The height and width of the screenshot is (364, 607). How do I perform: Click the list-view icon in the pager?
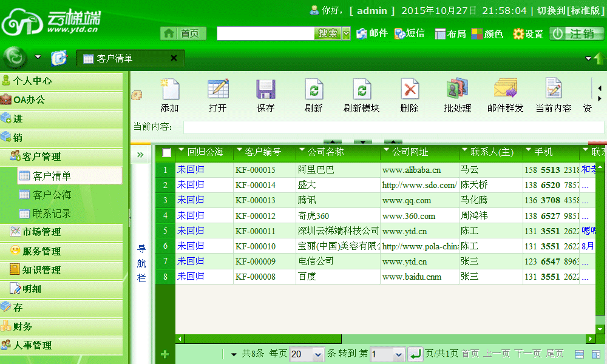[579, 354]
